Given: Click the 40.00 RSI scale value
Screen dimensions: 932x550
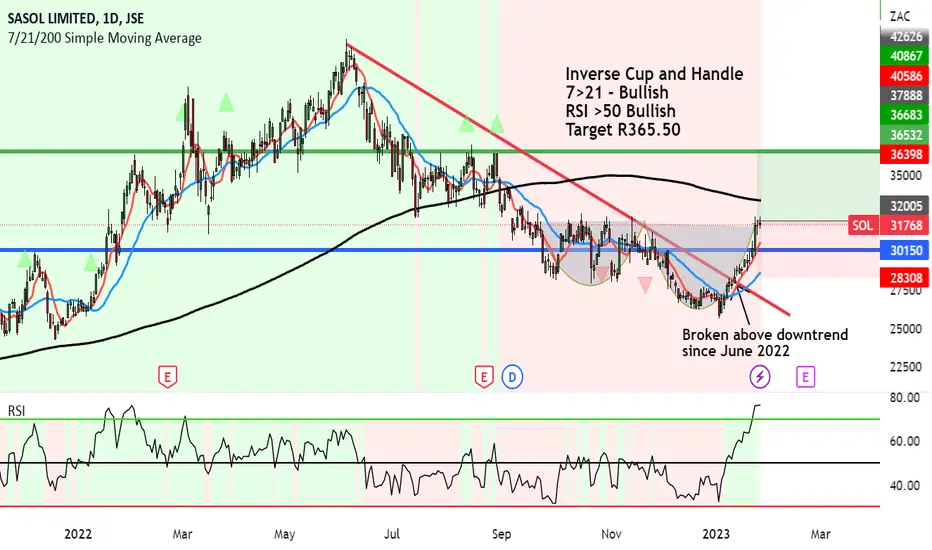Looking at the screenshot, I should click(x=905, y=485).
